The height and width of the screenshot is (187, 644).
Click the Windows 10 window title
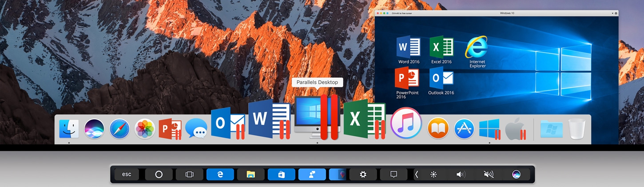(x=507, y=13)
